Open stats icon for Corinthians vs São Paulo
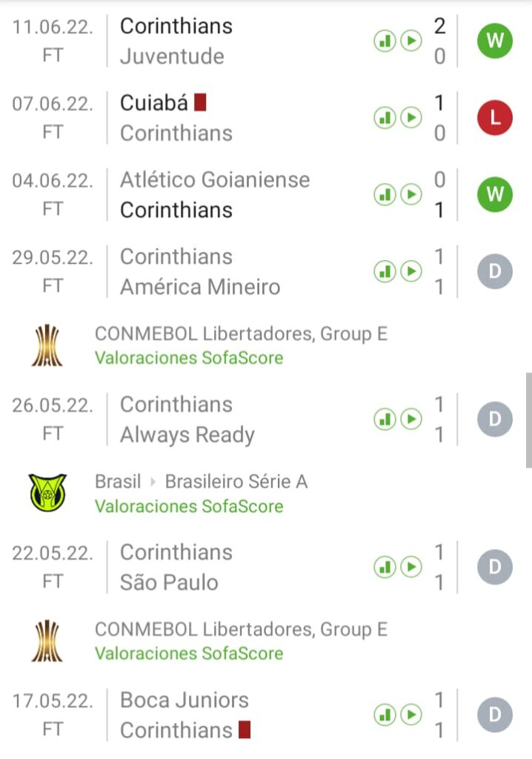The width and height of the screenshot is (532, 759). [x=385, y=567]
